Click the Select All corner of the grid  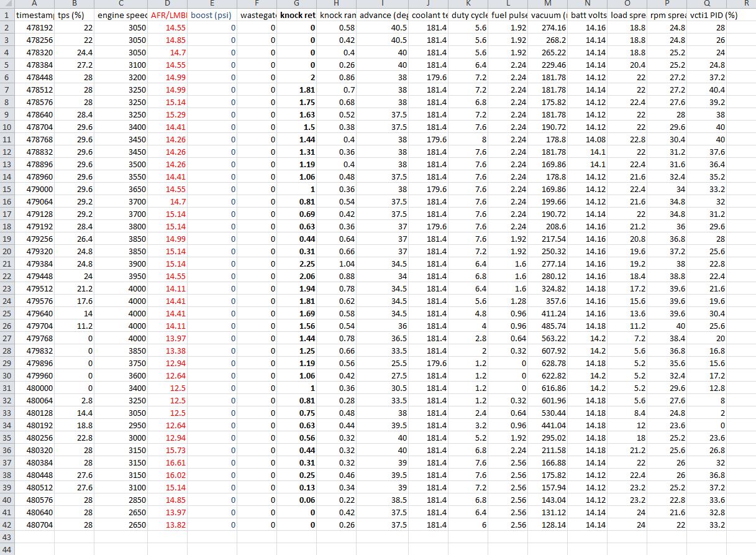click(x=7, y=3)
